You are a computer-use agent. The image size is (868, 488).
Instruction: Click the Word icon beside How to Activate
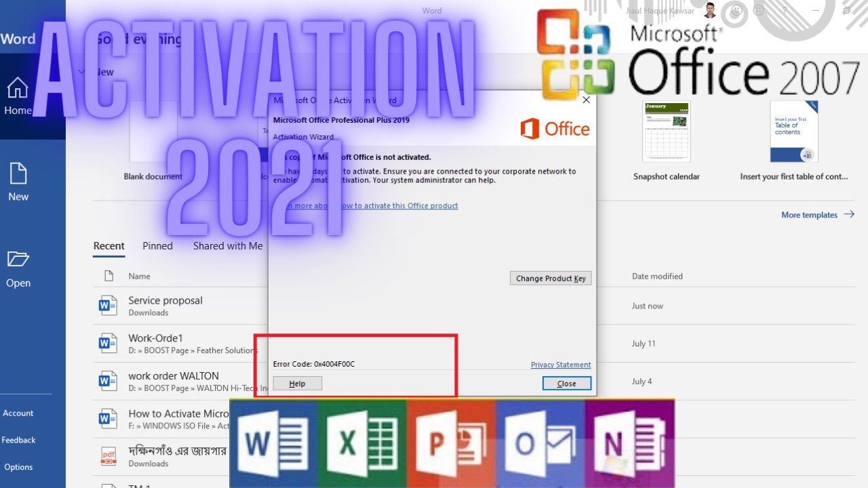108,419
